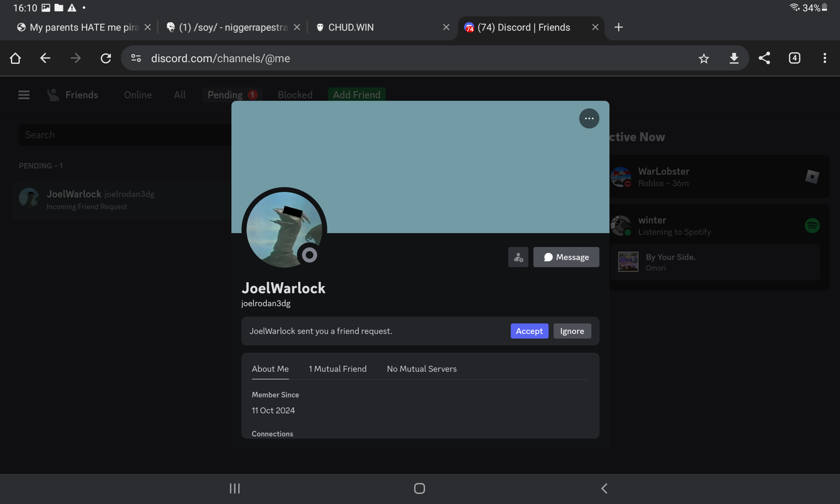Tap Android home button
Viewport: 840px width, 504px height.
(420, 488)
